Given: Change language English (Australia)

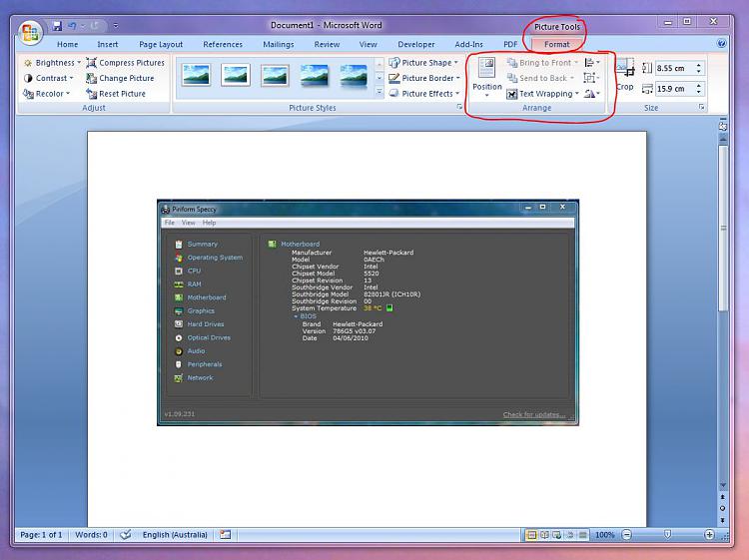Looking at the screenshot, I should (x=175, y=535).
